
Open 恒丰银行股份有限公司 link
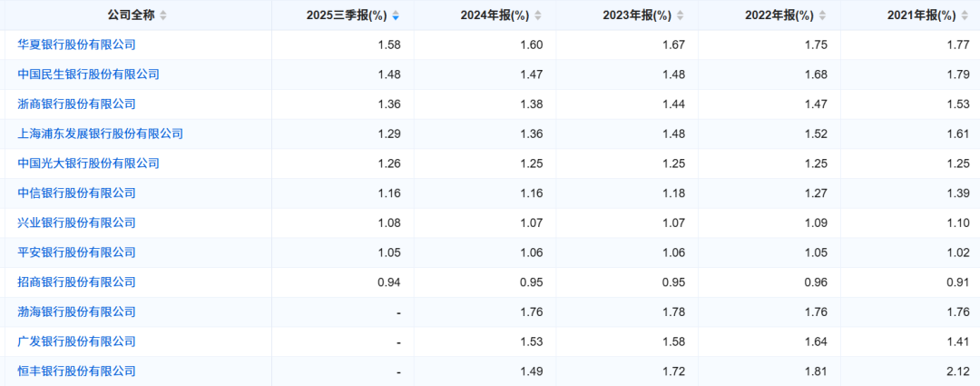pos(76,371)
